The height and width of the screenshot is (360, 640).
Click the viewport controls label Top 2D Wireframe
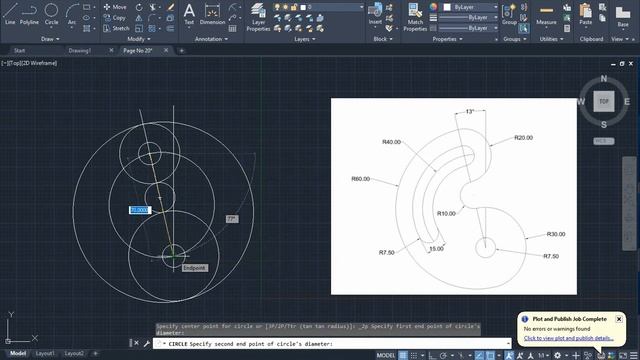pyautogui.click(x=29, y=63)
